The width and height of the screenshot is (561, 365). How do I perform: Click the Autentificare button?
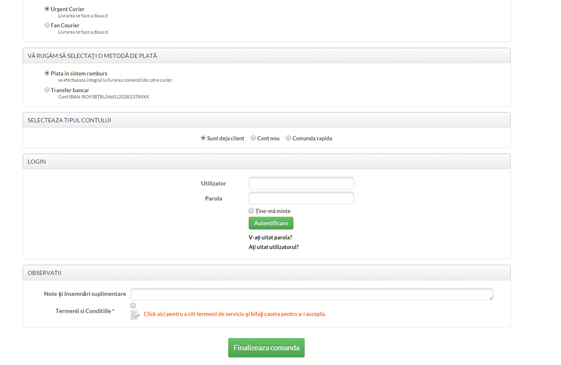coord(271,223)
